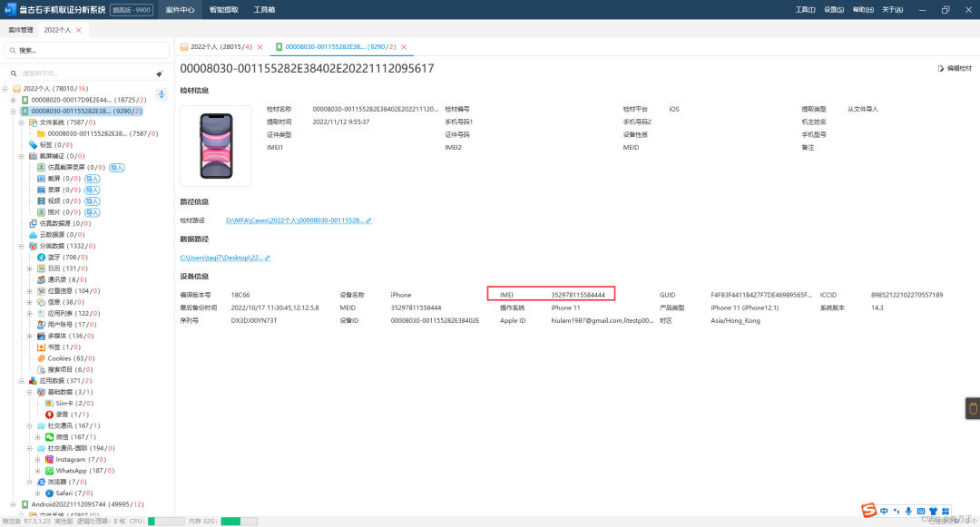Select the 浏览器 browser icon in tree

(41, 482)
